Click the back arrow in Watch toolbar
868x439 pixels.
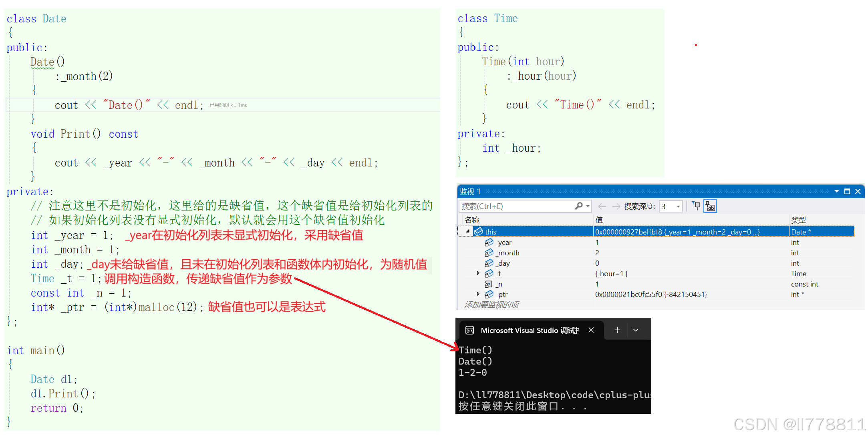click(602, 206)
